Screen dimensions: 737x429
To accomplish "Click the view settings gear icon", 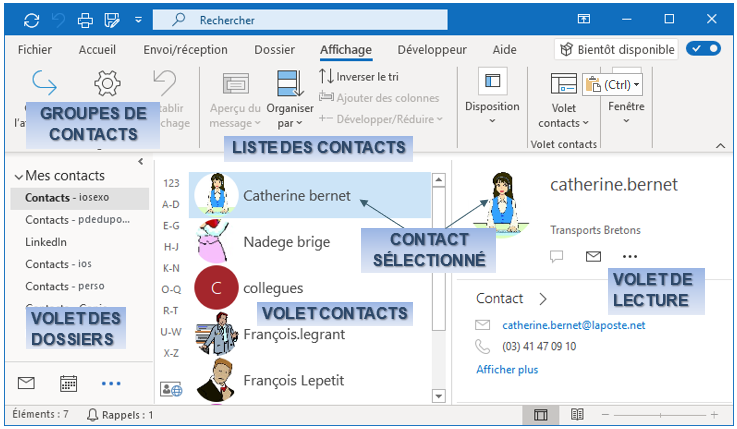I will click(x=107, y=83).
